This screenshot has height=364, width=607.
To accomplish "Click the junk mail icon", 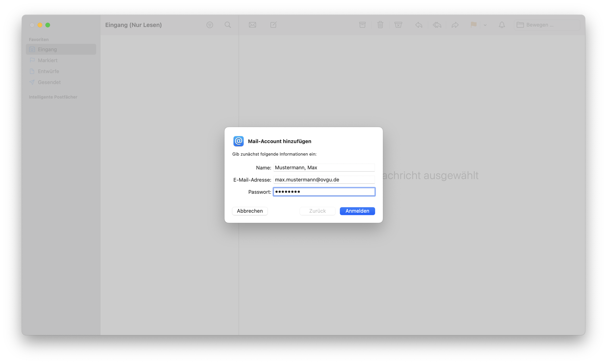I will point(398,25).
